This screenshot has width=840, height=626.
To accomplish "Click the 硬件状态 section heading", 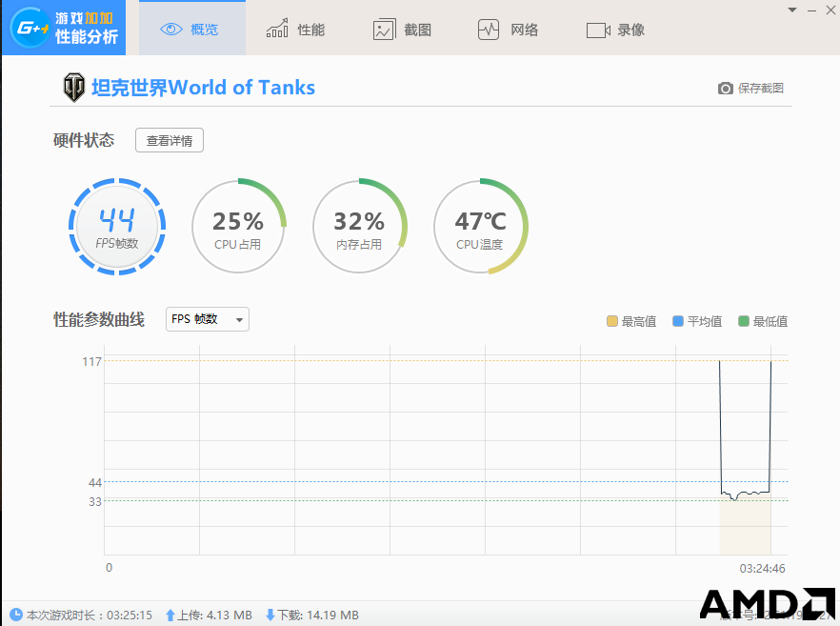I will pos(84,140).
